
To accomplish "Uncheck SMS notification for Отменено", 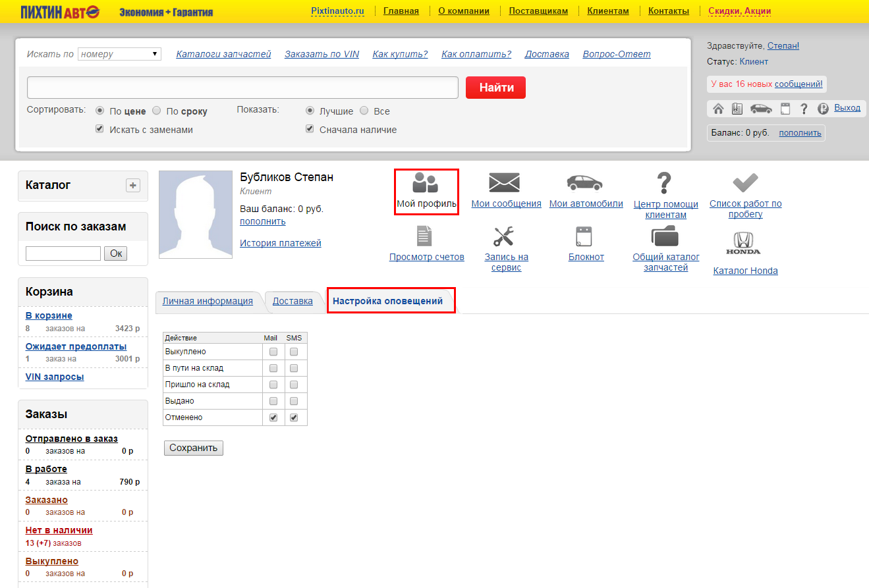I will 294,417.
